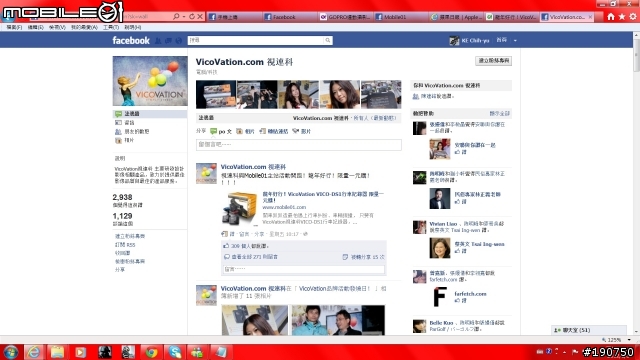
Task: Open third photo thumbnail of woman in white
Action: (298, 94)
